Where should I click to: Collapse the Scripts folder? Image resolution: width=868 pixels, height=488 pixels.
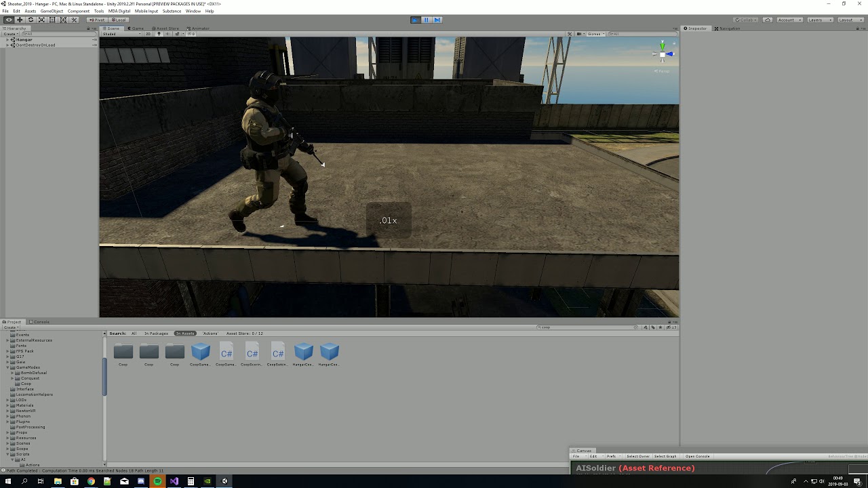(7, 454)
